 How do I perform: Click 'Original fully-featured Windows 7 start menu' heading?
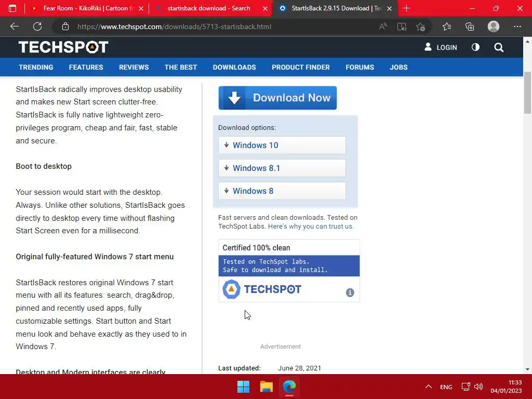(95, 257)
